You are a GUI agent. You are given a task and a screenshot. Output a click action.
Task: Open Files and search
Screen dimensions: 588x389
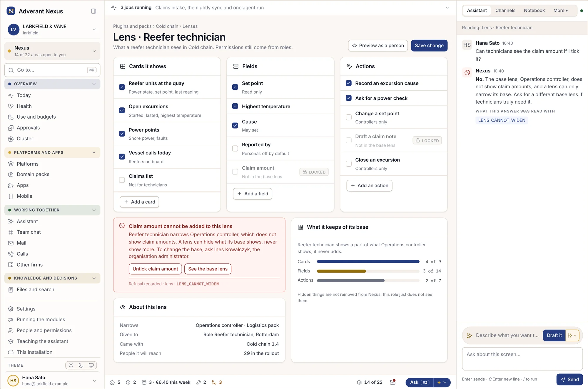[35, 290]
